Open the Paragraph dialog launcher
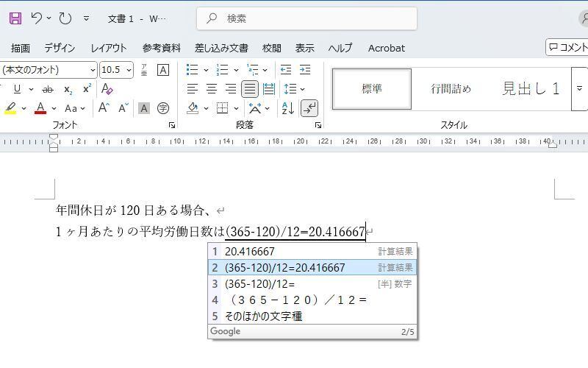Viewport: 588px width, 368px height. tap(318, 125)
